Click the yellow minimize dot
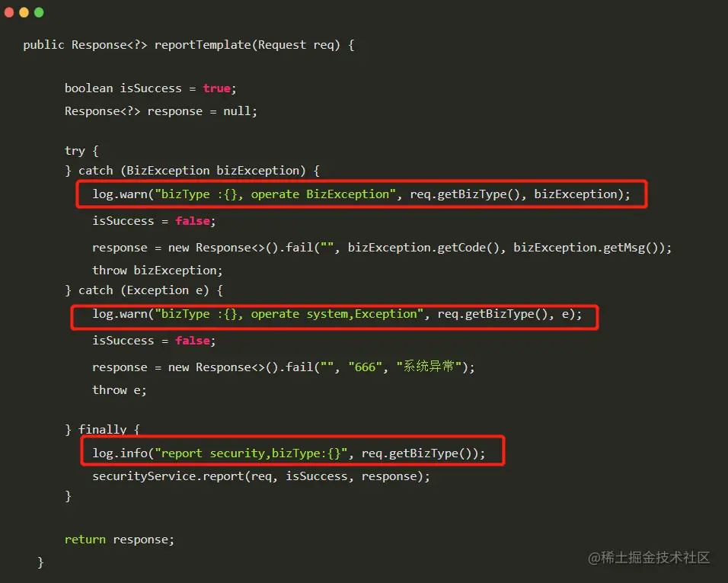Screen dimensions: 728x583 pyautogui.click(x=24, y=12)
